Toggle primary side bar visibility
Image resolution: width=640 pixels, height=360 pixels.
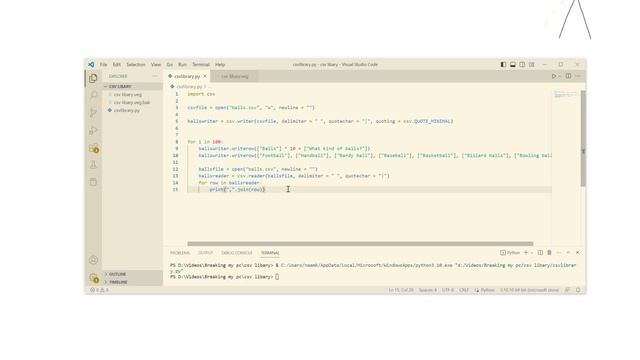503,64
